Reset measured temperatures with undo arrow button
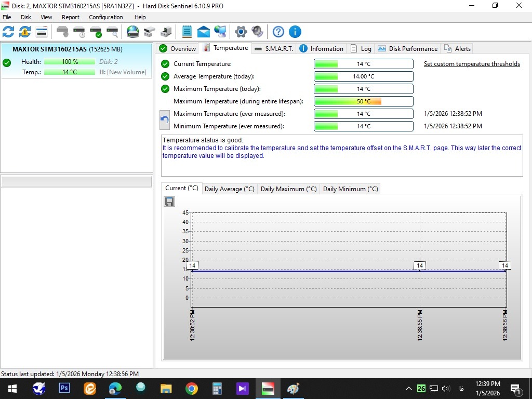Image resolution: width=532 pixels, height=399 pixels. coord(165,120)
